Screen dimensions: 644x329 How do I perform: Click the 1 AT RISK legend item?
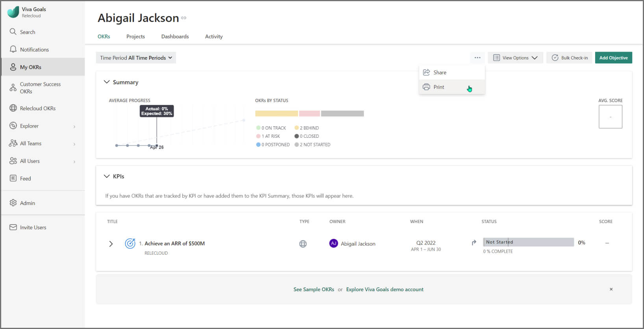268,136
